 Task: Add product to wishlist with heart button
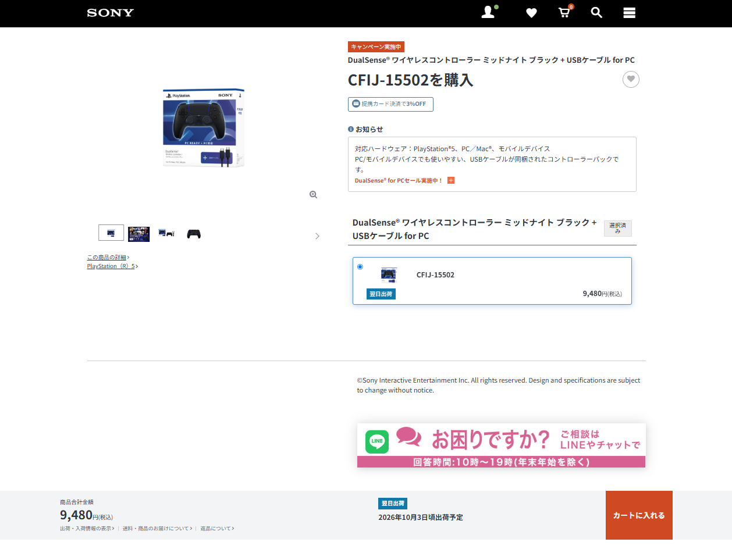(631, 79)
